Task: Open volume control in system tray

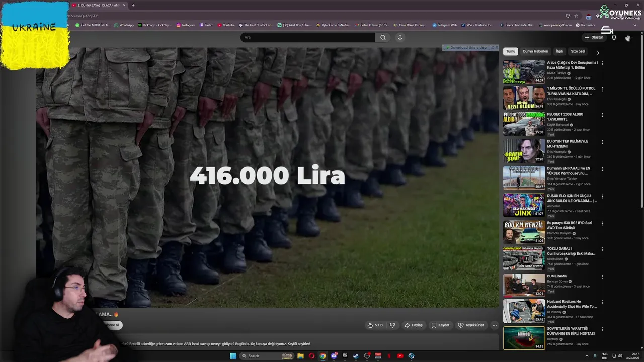Action: pos(620,356)
